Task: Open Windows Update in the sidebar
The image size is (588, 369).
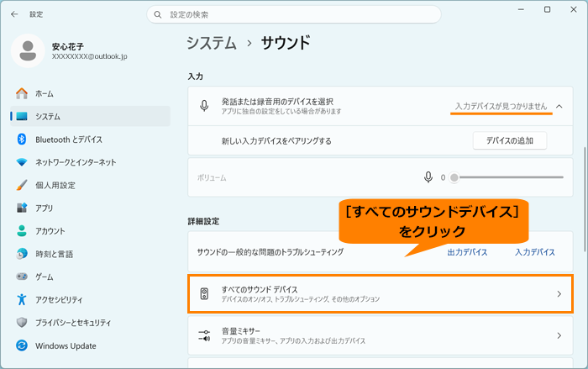Action: pos(90,345)
